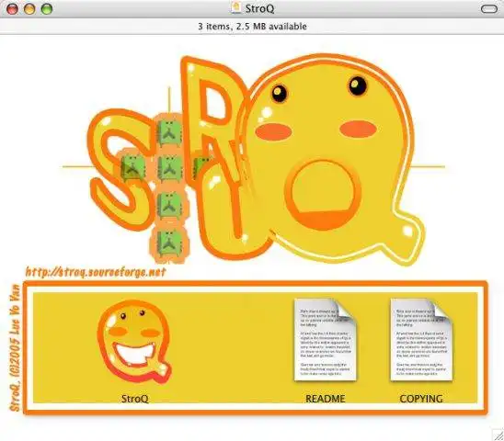Click the green zoom window button
Image resolution: width=504 pixels, height=441 pixels.
tap(47, 8)
